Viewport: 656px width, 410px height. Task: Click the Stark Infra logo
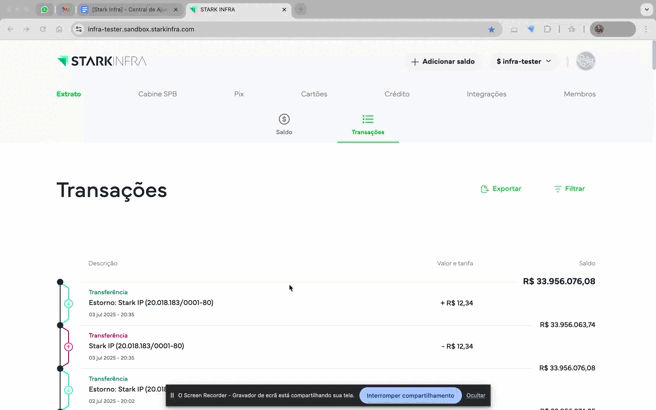coord(101,61)
